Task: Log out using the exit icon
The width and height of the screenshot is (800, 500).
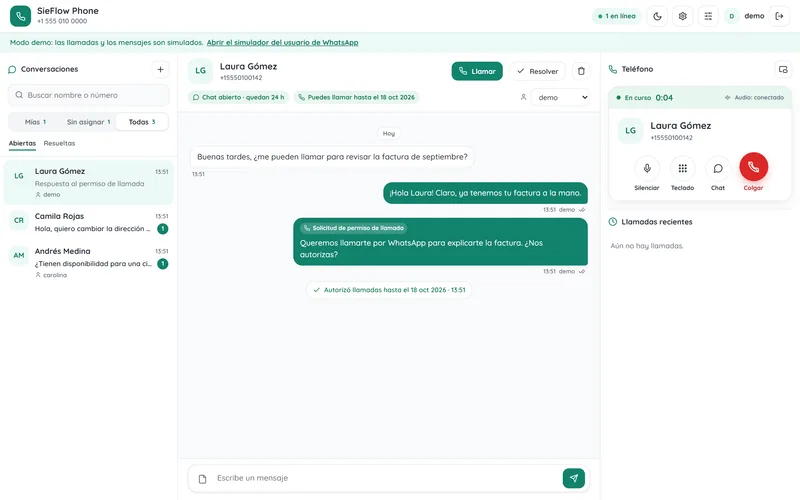Action: (x=779, y=16)
